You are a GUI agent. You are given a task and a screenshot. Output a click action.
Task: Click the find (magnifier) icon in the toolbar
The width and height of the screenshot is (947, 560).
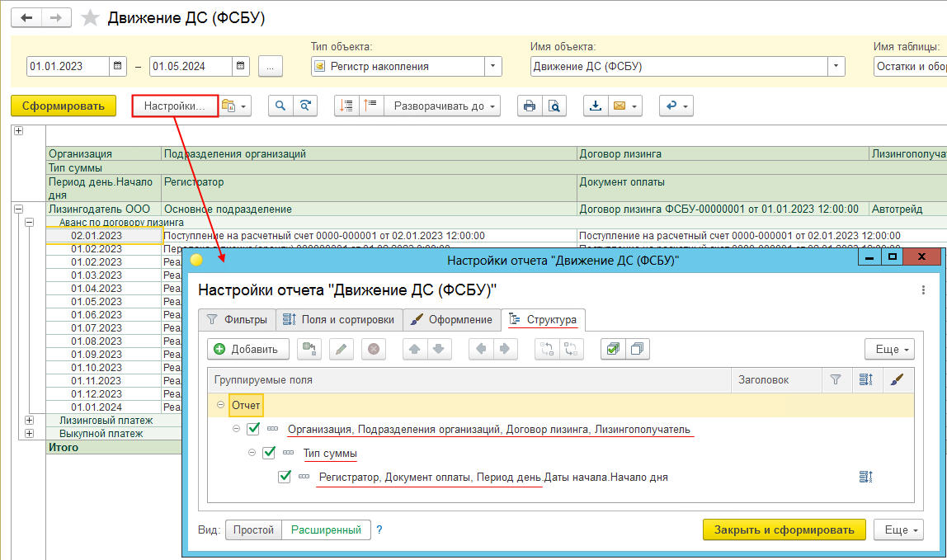coord(281,106)
